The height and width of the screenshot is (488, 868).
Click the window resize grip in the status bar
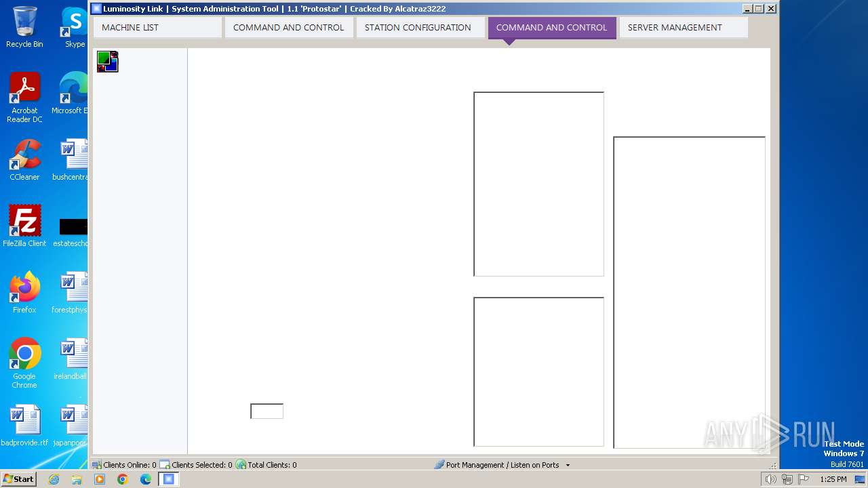(x=773, y=466)
